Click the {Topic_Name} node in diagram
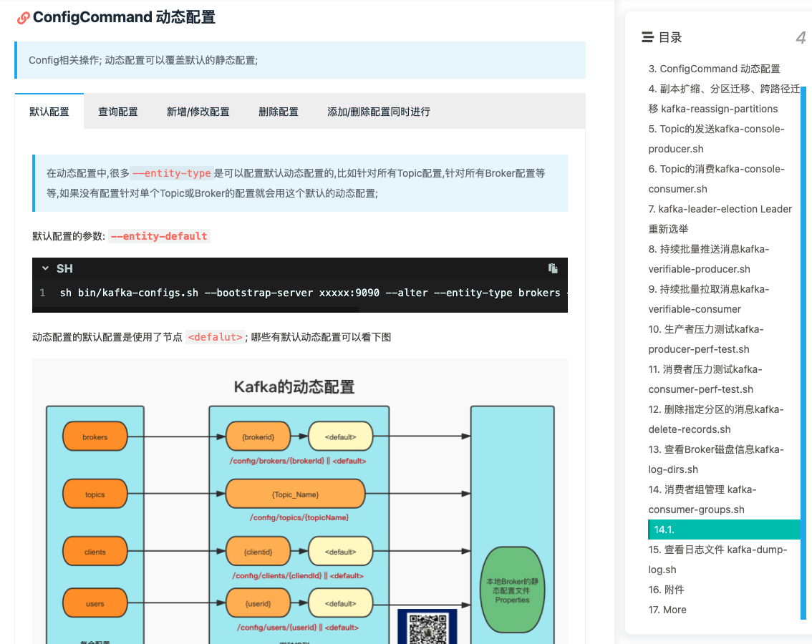812x644 pixels. (295, 494)
